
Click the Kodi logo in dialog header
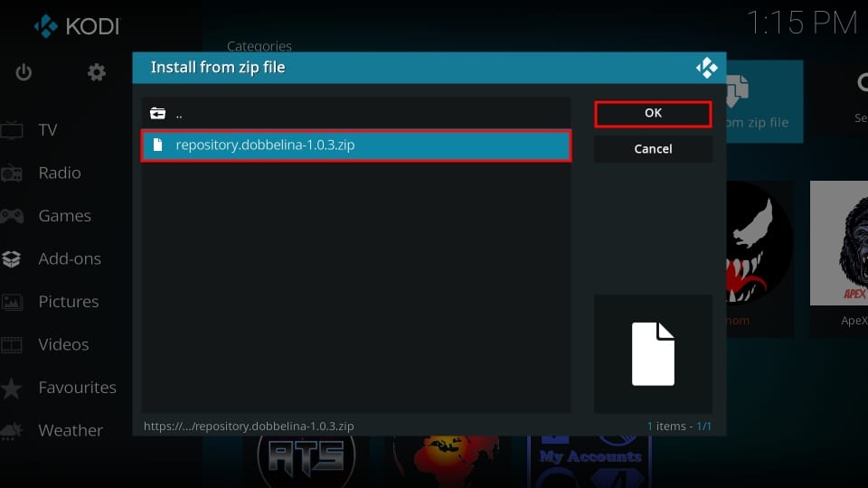pos(706,68)
